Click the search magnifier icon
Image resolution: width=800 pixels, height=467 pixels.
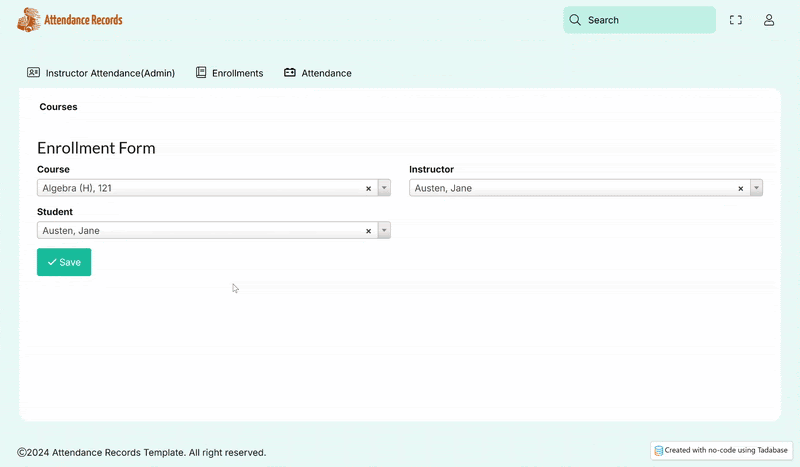coord(575,20)
